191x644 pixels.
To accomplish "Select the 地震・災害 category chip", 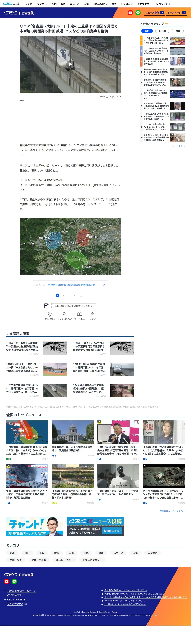I will pos(16,560).
